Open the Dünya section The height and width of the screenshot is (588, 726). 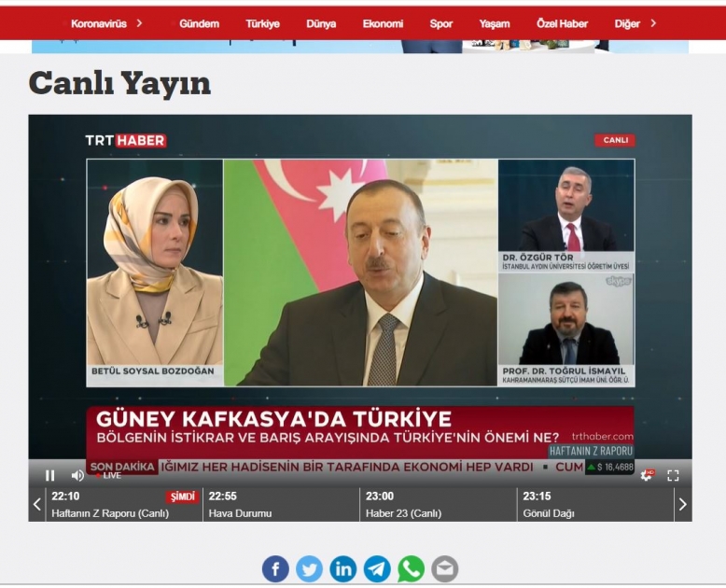coord(321,23)
